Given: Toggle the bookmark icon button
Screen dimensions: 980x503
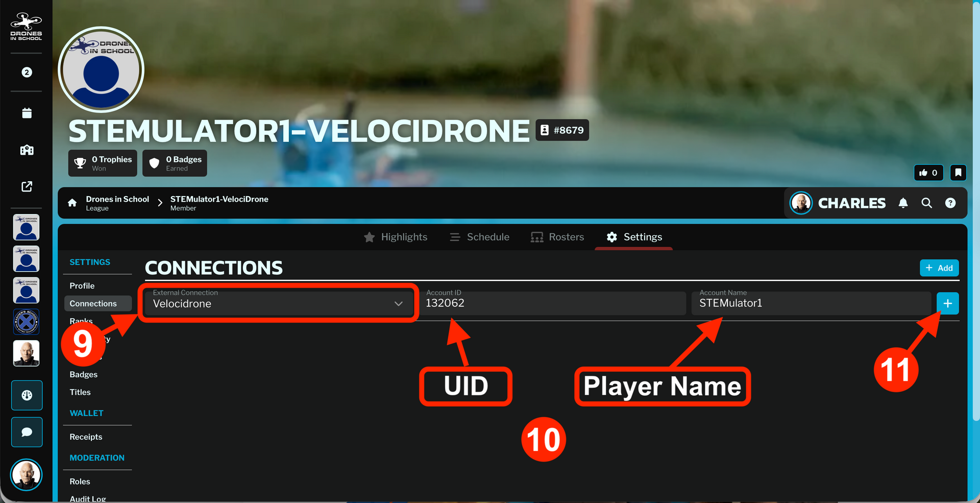Looking at the screenshot, I should click(x=958, y=173).
